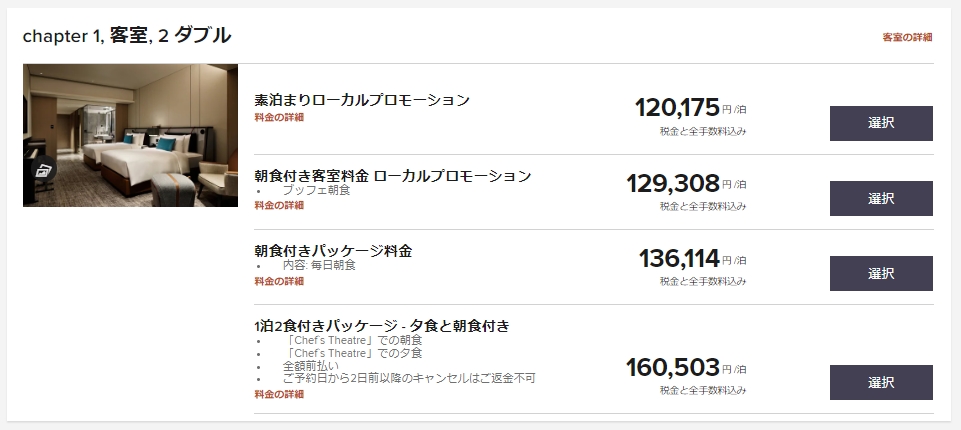This screenshot has width=961, height=430.
Task: Click the 朝食付きパッケージ料金 title
Action: pyautogui.click(x=333, y=251)
